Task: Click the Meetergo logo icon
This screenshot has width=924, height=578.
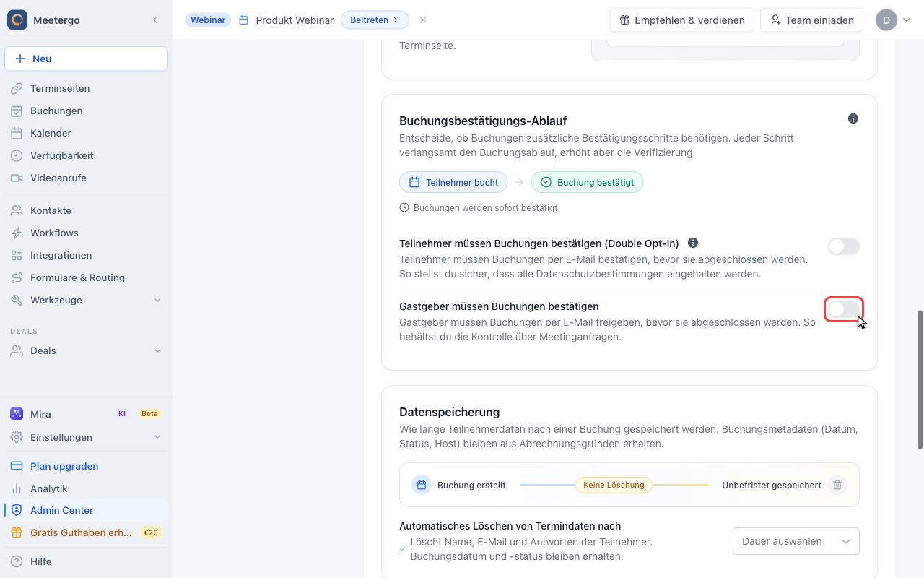Action: click(x=17, y=20)
